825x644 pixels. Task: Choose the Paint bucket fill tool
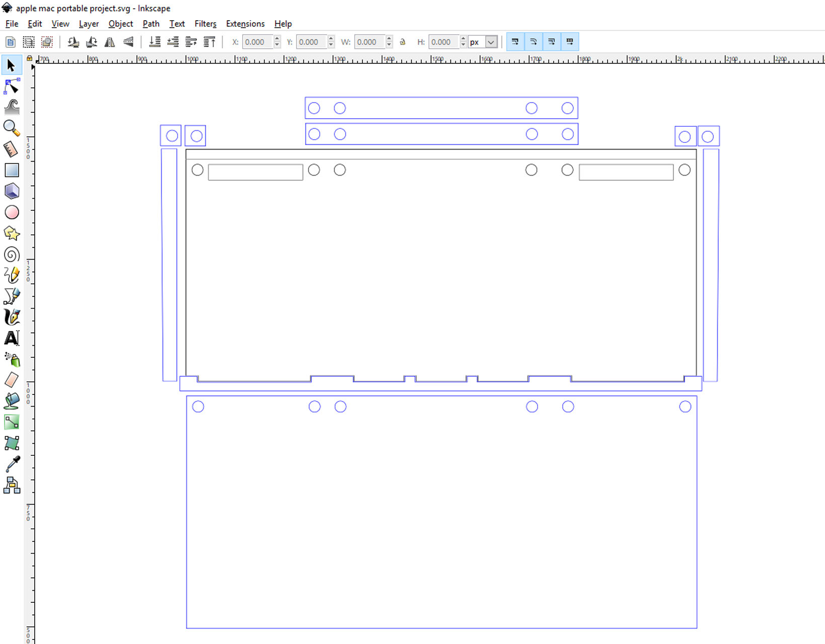point(12,401)
